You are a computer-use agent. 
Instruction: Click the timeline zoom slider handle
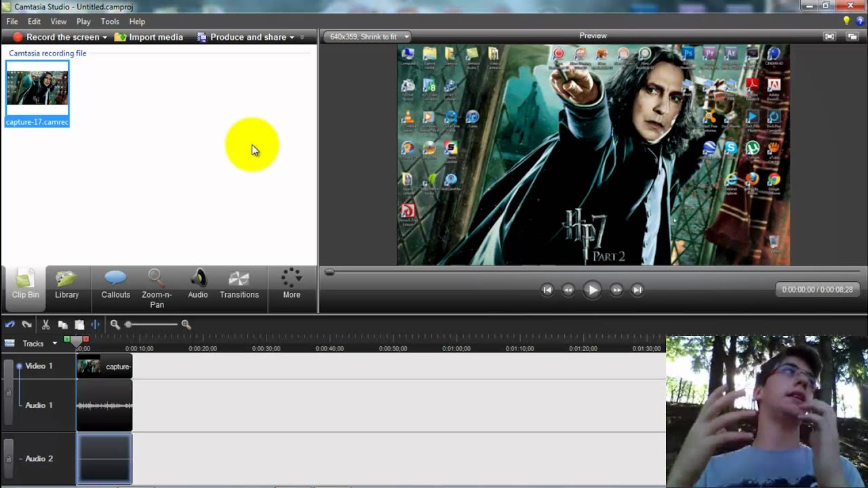pyautogui.click(x=128, y=325)
